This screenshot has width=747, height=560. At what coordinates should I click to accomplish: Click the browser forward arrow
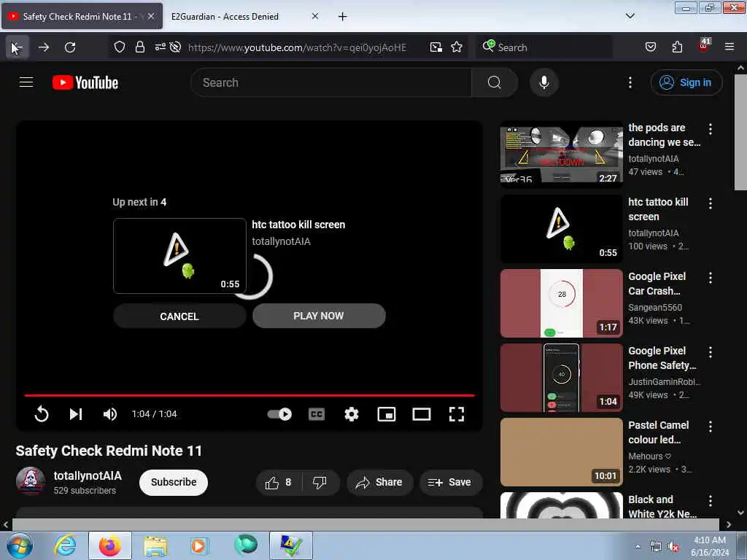(x=44, y=47)
